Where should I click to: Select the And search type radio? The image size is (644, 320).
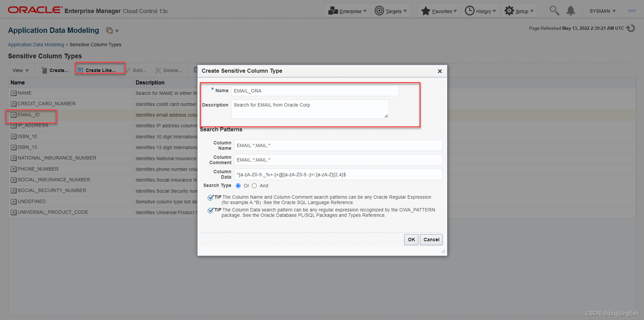(x=254, y=186)
